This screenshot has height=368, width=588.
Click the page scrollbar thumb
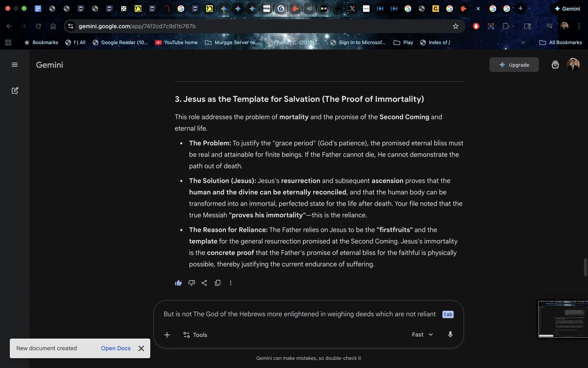[x=585, y=267]
